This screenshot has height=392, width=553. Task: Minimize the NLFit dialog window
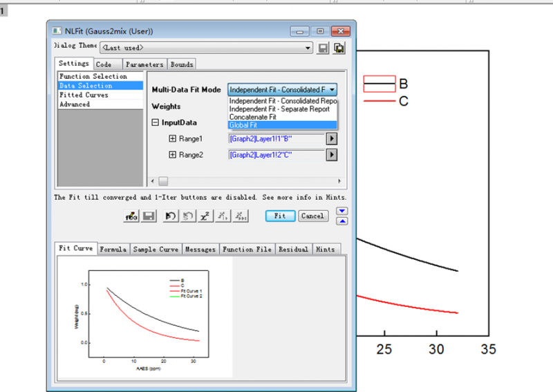click(300, 31)
